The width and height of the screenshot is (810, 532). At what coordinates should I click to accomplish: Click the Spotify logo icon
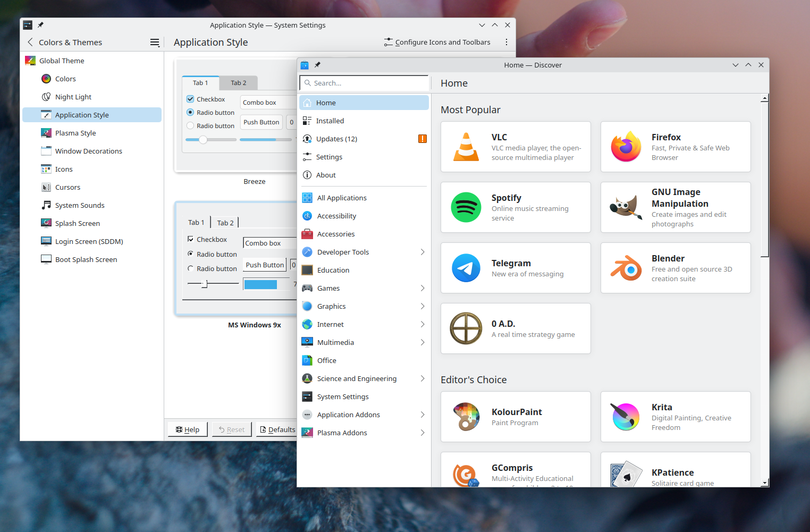466,207
